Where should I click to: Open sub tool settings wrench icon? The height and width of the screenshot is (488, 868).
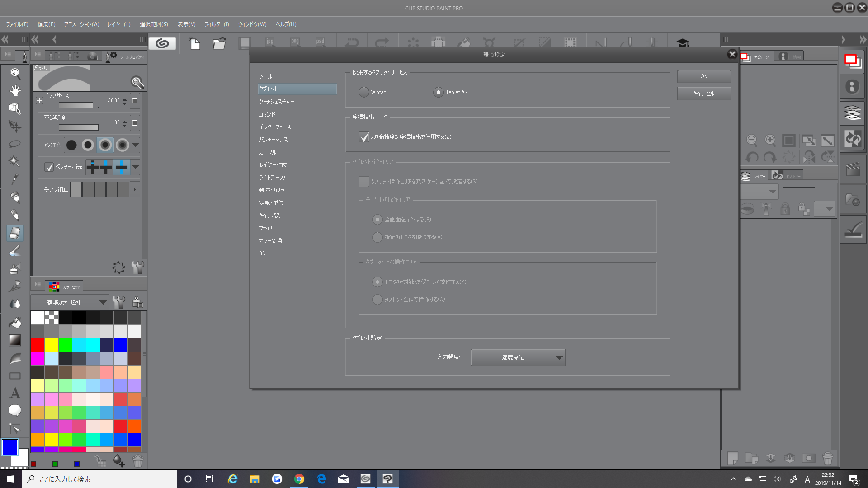pos(138,267)
